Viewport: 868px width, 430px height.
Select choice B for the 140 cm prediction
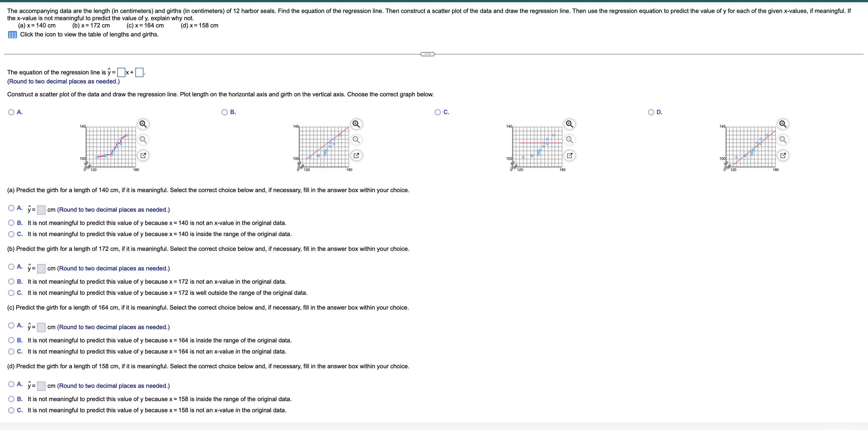[x=11, y=223]
